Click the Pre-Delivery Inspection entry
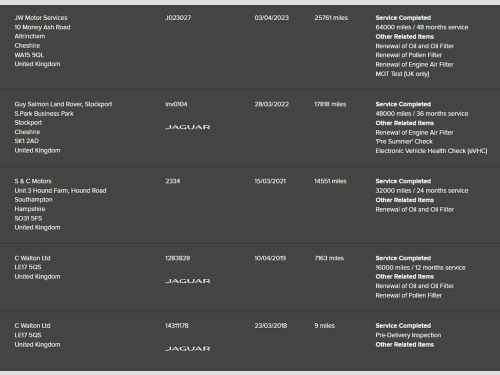500x375 pixels. tap(408, 335)
